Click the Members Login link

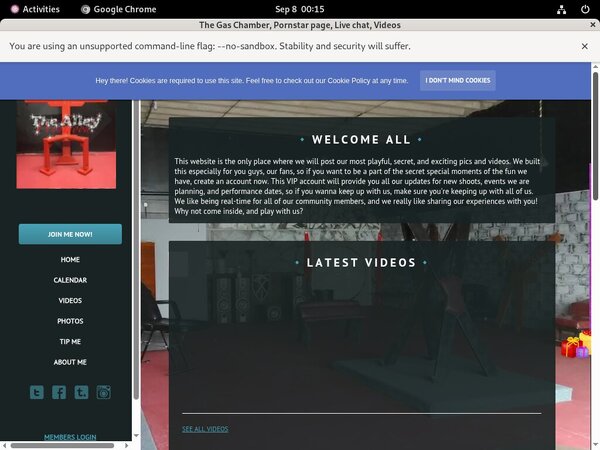70,437
